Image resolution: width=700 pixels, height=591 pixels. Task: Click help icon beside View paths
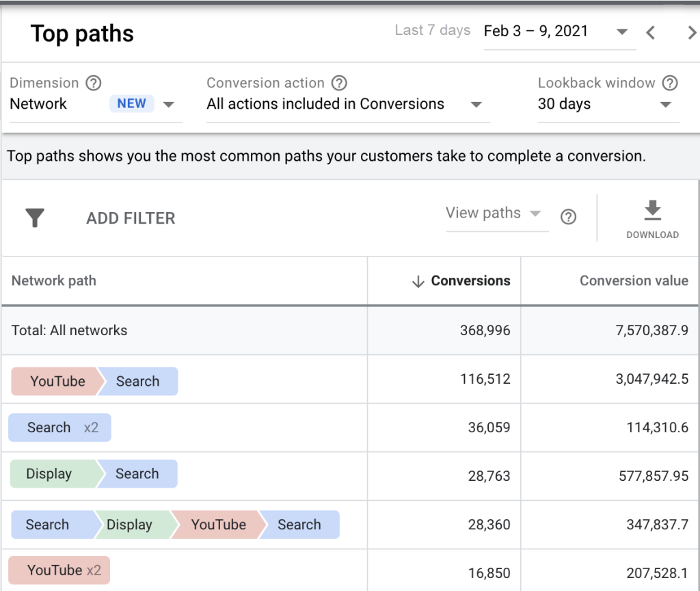pos(568,217)
